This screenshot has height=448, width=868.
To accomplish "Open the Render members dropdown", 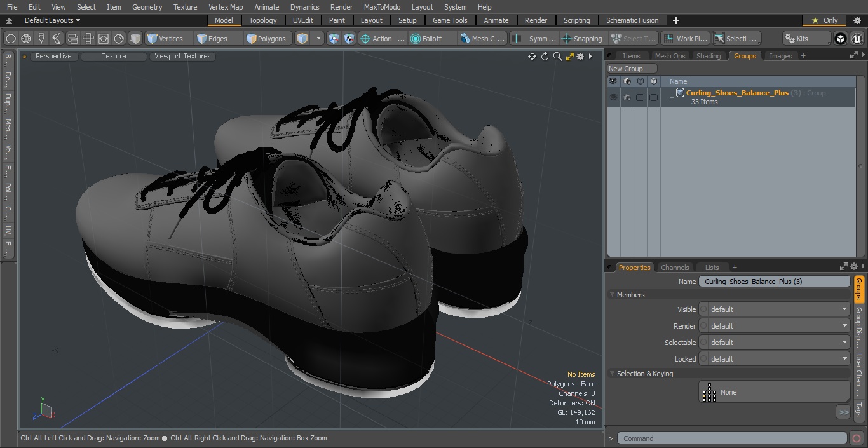I will pyautogui.click(x=775, y=326).
